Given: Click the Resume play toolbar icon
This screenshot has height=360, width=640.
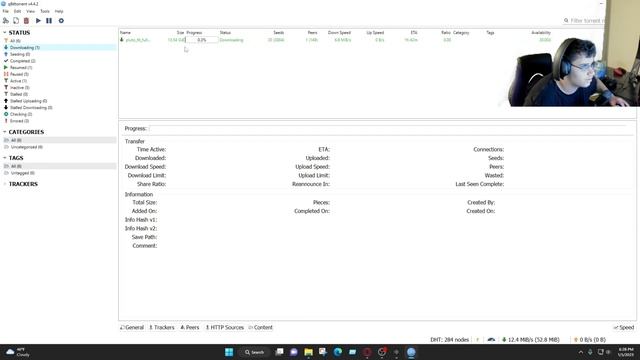Looking at the screenshot, I should coord(38,20).
